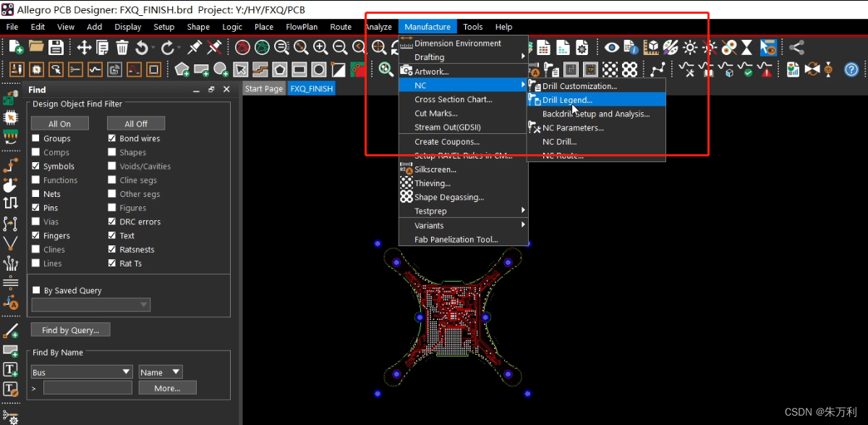This screenshot has width=868, height=425.
Task: Click the sun (Shadow toggle) icon
Action: point(691,48)
